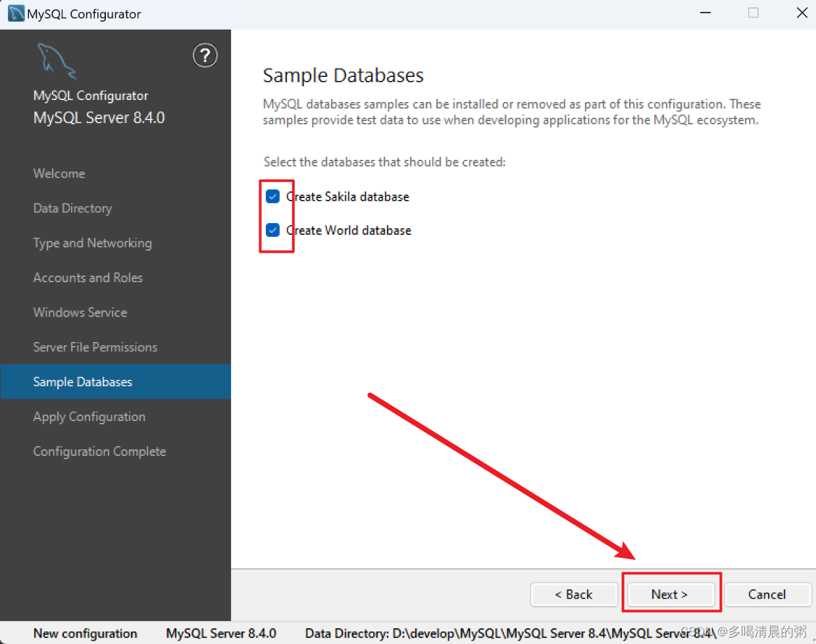Viewport: 816px width, 644px height.
Task: Click 'MySQL Server 8.4.0' sidebar title
Action: pyautogui.click(x=99, y=118)
